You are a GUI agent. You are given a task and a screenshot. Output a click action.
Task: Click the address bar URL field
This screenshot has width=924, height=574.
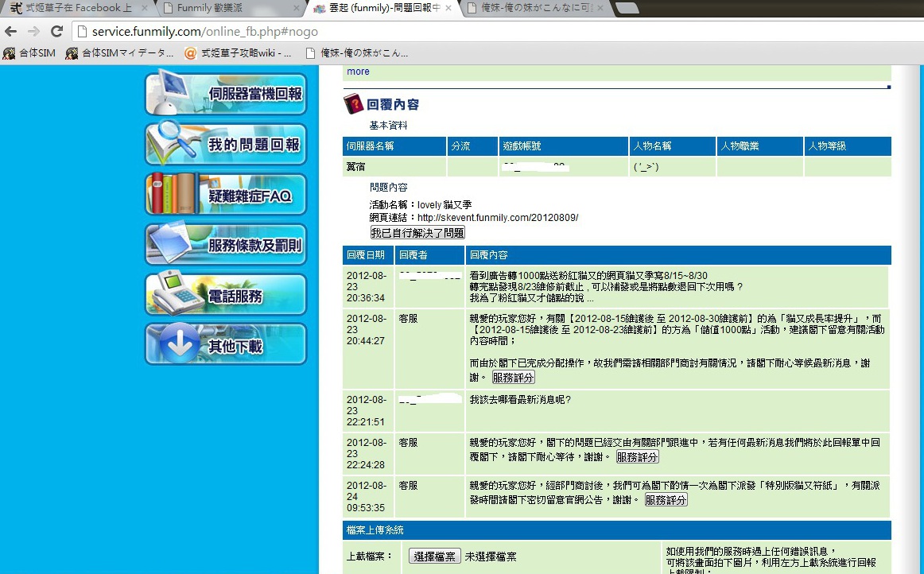point(477,32)
